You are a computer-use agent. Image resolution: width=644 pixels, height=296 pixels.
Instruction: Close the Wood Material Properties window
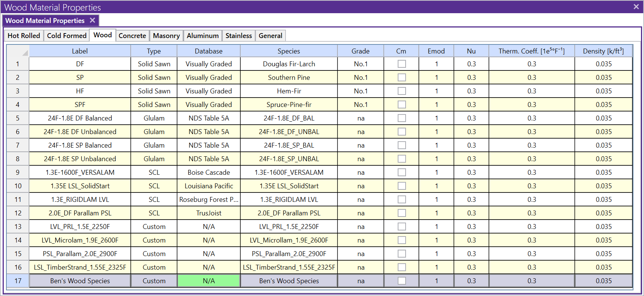click(x=636, y=7)
